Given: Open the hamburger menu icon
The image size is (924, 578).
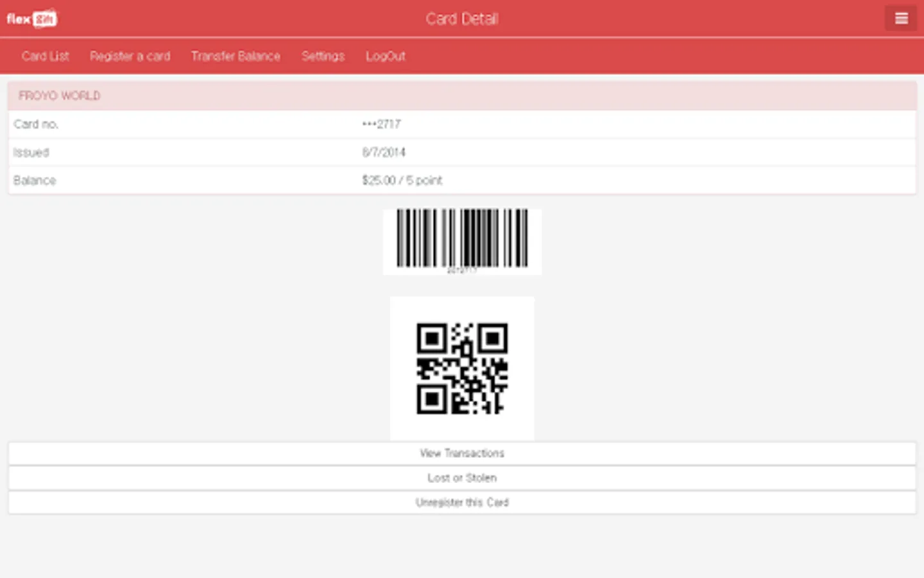Looking at the screenshot, I should (x=901, y=19).
